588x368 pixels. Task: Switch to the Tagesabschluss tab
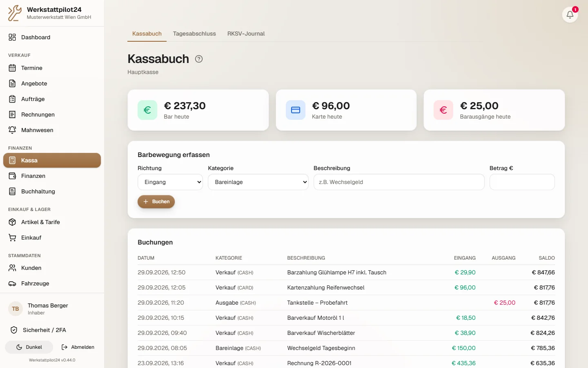click(x=194, y=34)
